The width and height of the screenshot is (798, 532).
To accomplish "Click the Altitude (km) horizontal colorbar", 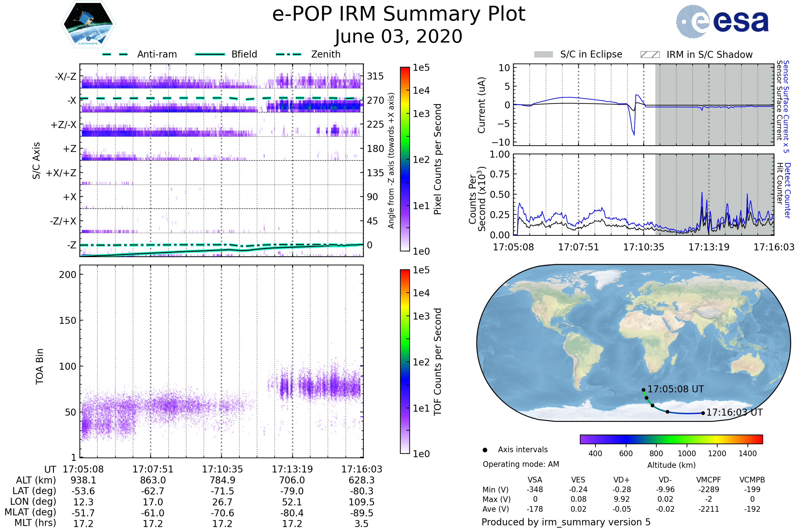I will click(671, 439).
